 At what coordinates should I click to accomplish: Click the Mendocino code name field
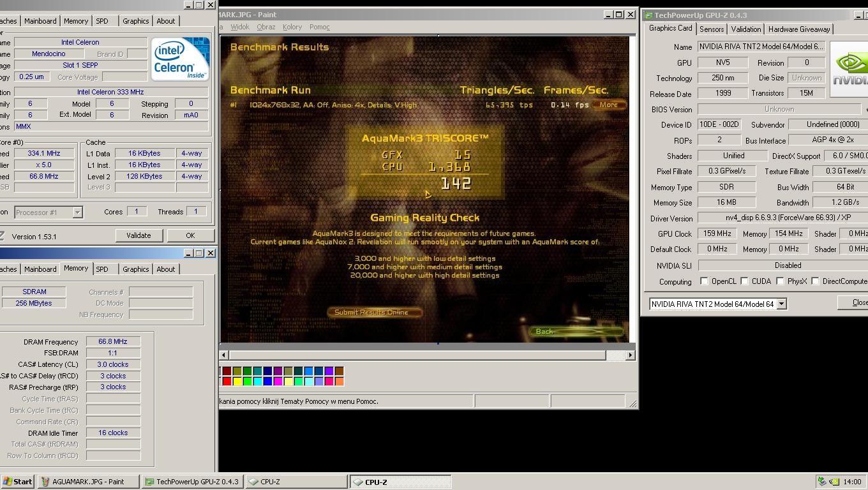(49, 54)
